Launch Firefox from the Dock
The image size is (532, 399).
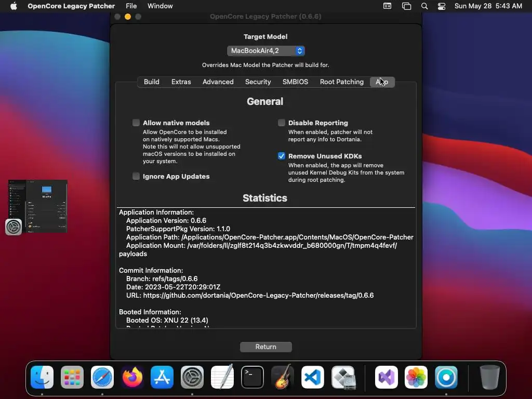[132, 377]
